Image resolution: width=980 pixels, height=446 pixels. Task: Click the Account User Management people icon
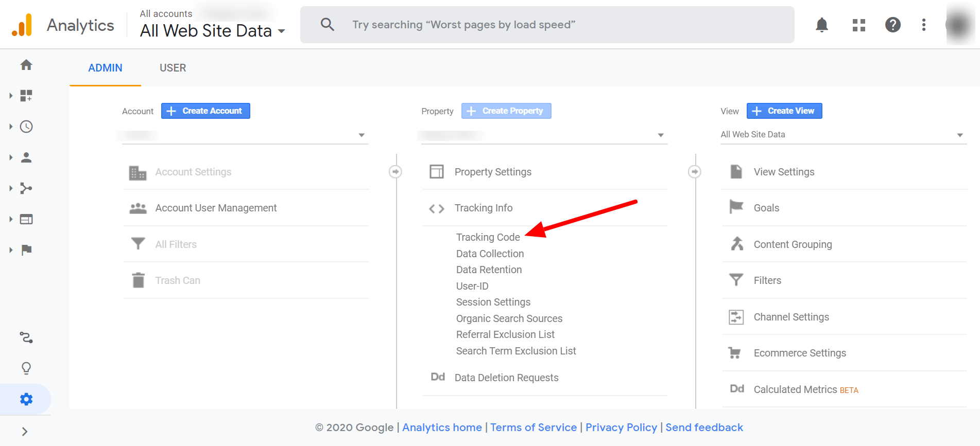pyautogui.click(x=138, y=208)
